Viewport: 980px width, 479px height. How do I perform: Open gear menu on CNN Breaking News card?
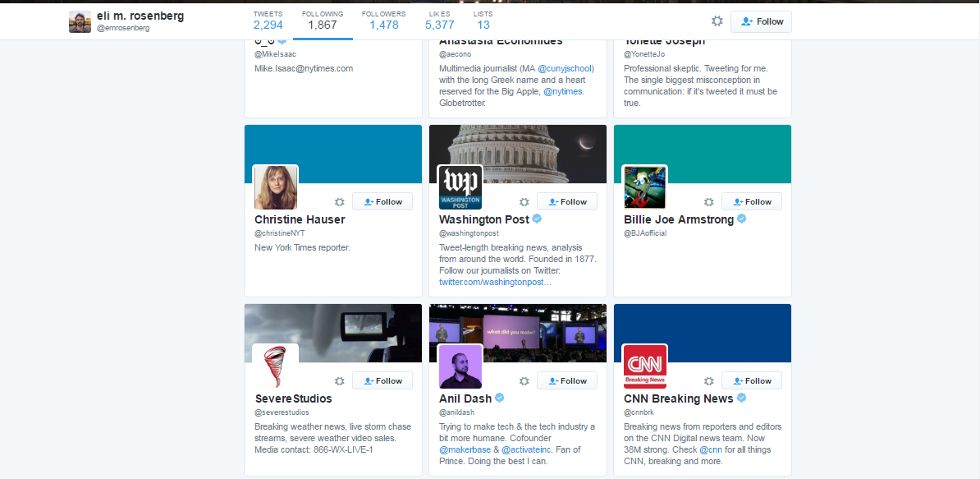pyautogui.click(x=709, y=381)
